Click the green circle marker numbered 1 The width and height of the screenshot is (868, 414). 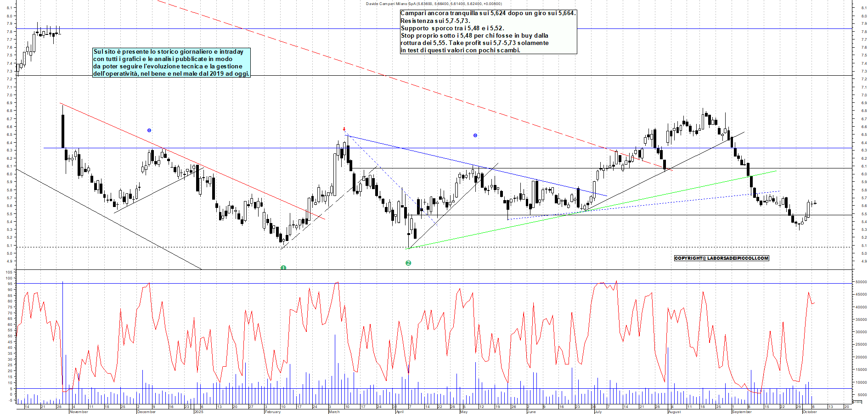pos(283,268)
